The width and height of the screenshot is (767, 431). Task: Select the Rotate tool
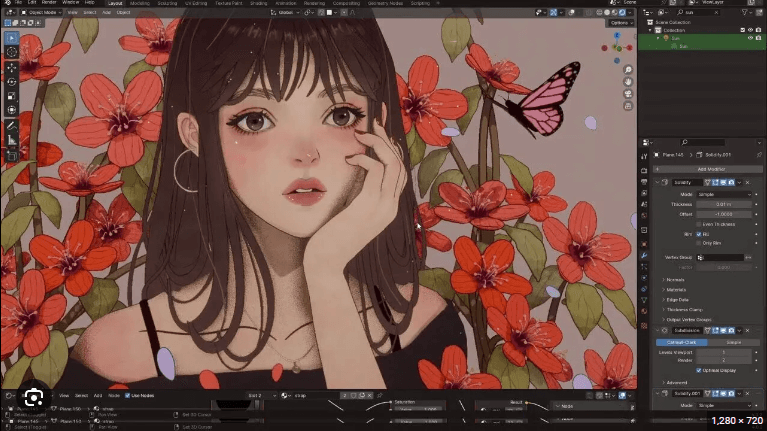click(x=12, y=82)
